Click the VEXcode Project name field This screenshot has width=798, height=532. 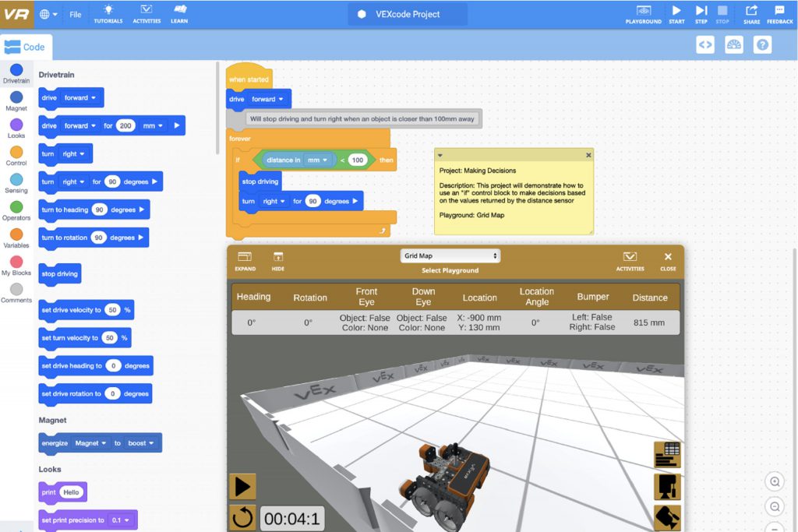408,14
